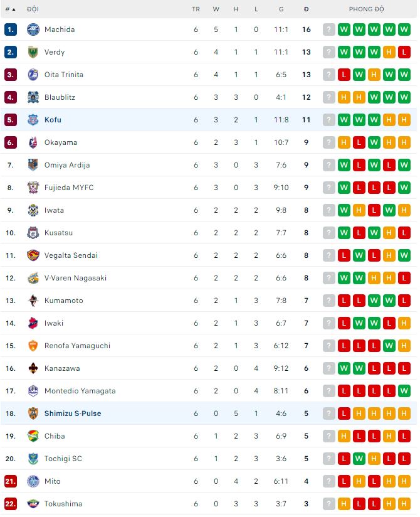
Task: Open the Montedio Yamagata team link
Action: 80,391
